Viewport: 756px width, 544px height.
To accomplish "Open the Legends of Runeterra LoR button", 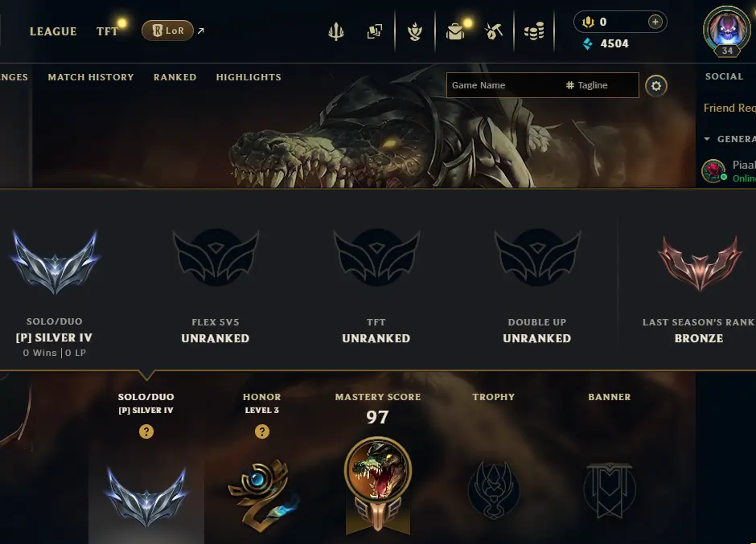I will pyautogui.click(x=167, y=31).
